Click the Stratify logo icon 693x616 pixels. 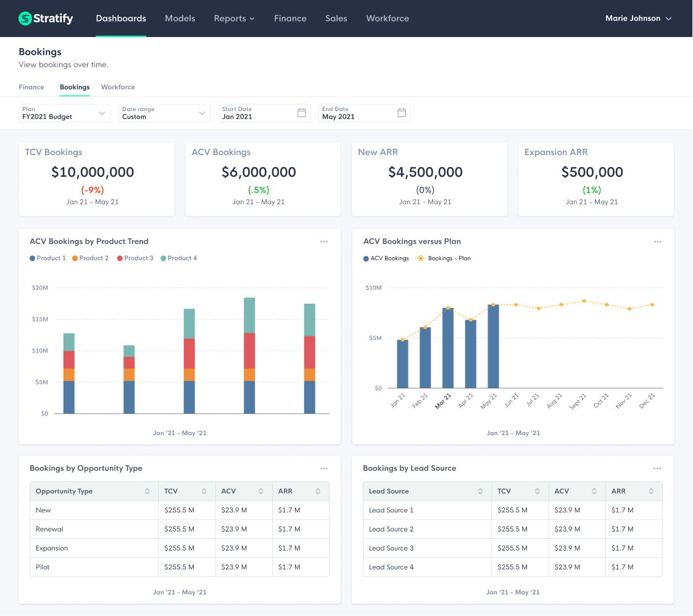(25, 19)
